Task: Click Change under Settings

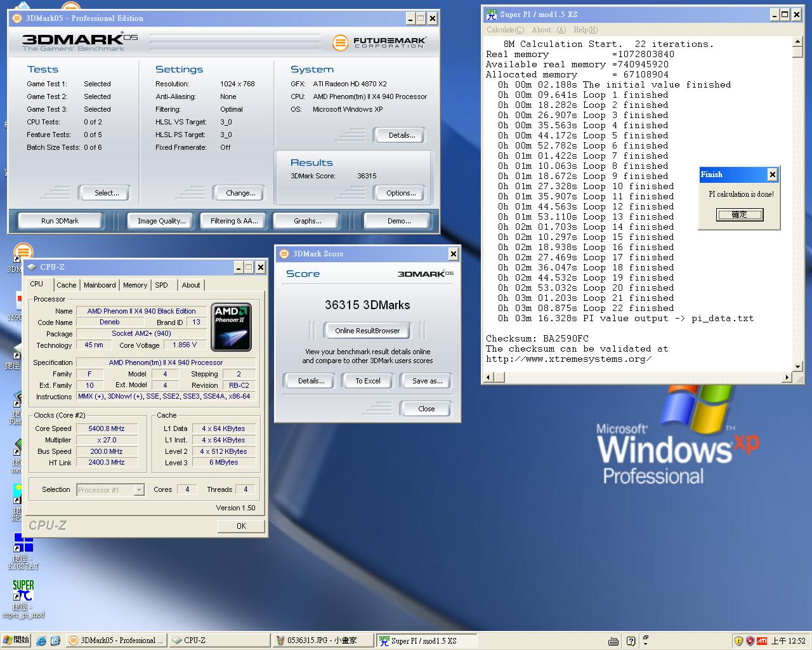Action: pyautogui.click(x=240, y=193)
